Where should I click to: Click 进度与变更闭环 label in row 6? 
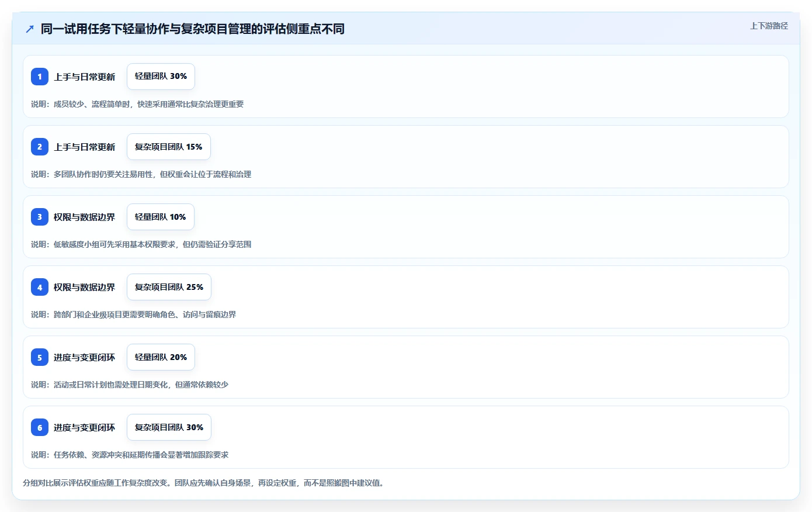[x=85, y=427]
